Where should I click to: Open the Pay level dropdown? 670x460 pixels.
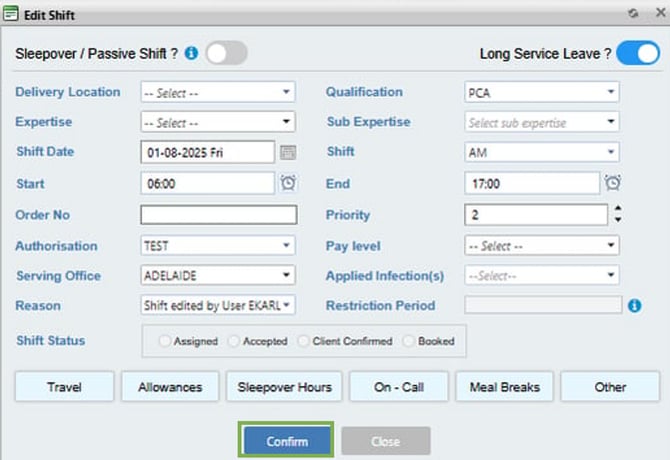pyautogui.click(x=541, y=245)
